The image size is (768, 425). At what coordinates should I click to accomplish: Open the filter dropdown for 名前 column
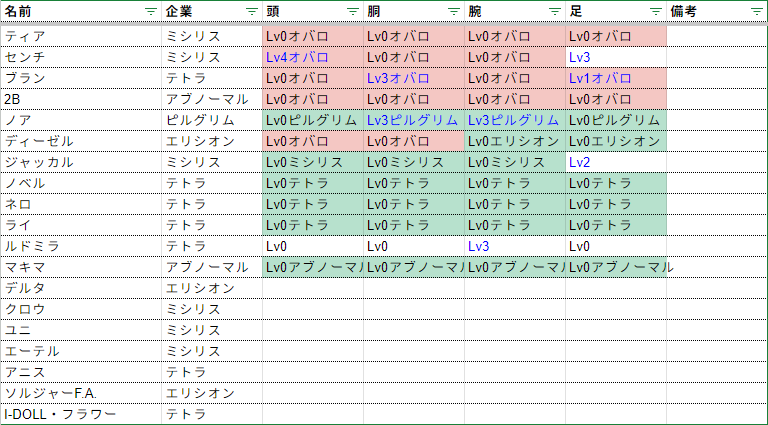click(x=151, y=12)
